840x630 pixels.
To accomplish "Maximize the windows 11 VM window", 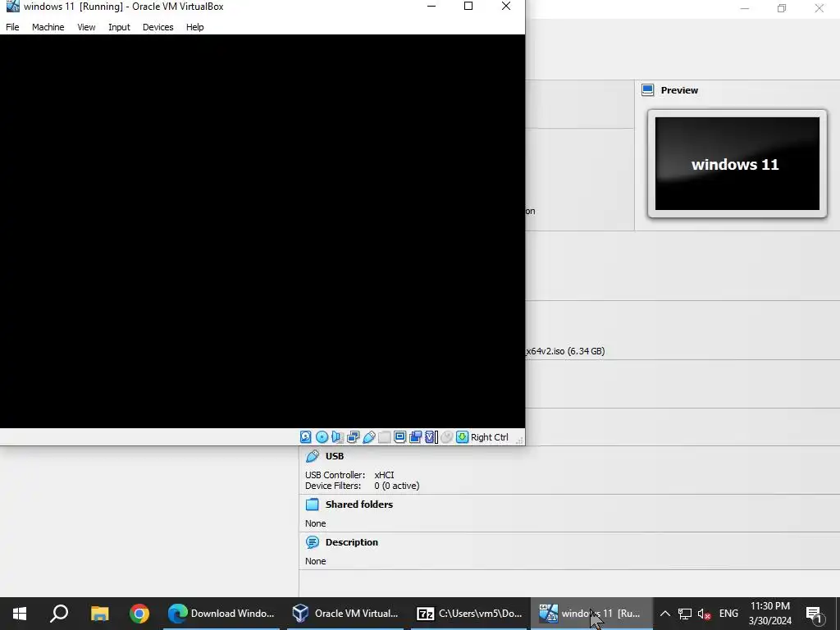I will point(468,6).
